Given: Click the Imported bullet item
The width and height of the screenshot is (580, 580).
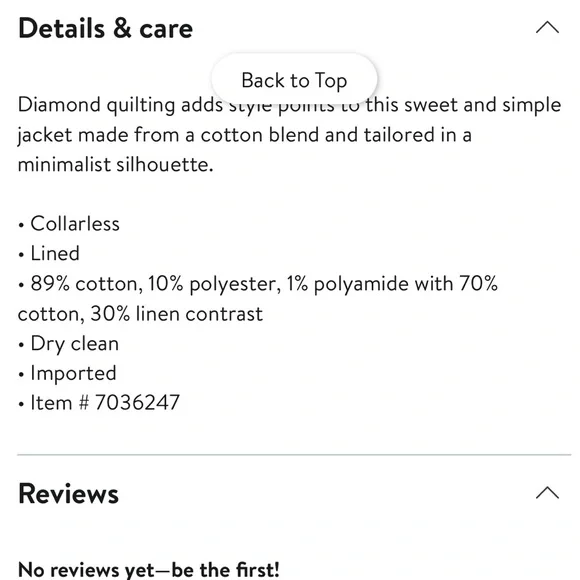Looking at the screenshot, I should (x=67, y=373).
